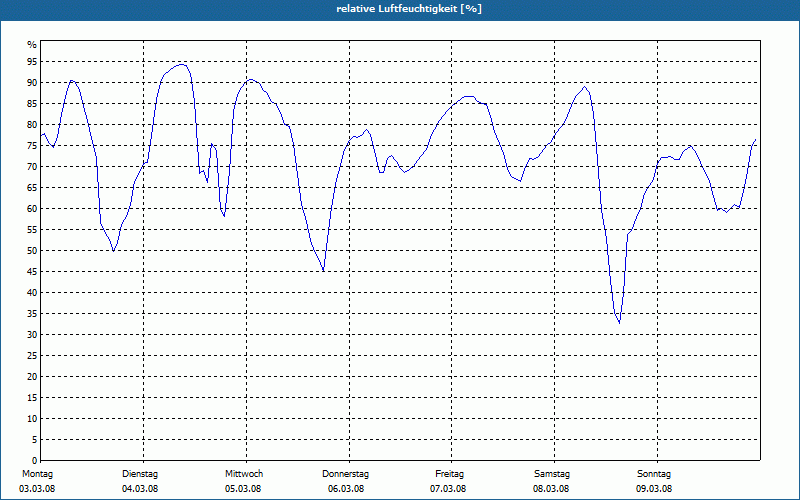Viewport: 800px width, 500px height.
Task: Select the 'Samstag' day label
Action: pos(552,474)
